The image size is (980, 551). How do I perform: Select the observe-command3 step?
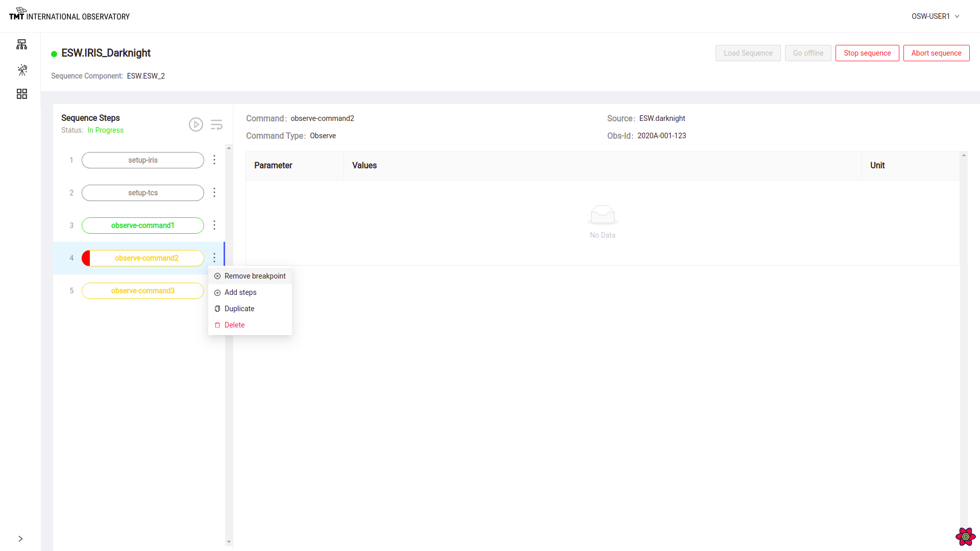(x=143, y=291)
